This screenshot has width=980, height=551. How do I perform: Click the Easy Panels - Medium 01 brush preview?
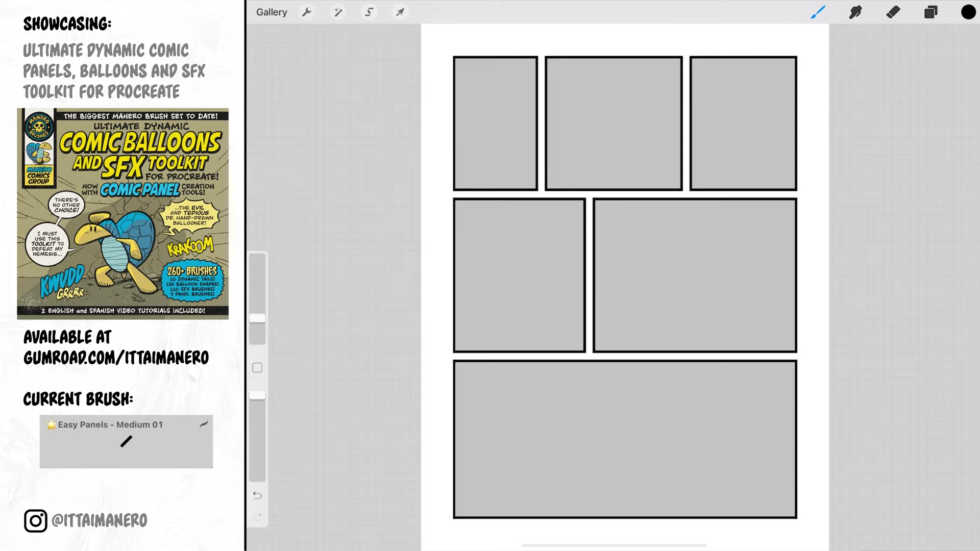pyautogui.click(x=126, y=441)
